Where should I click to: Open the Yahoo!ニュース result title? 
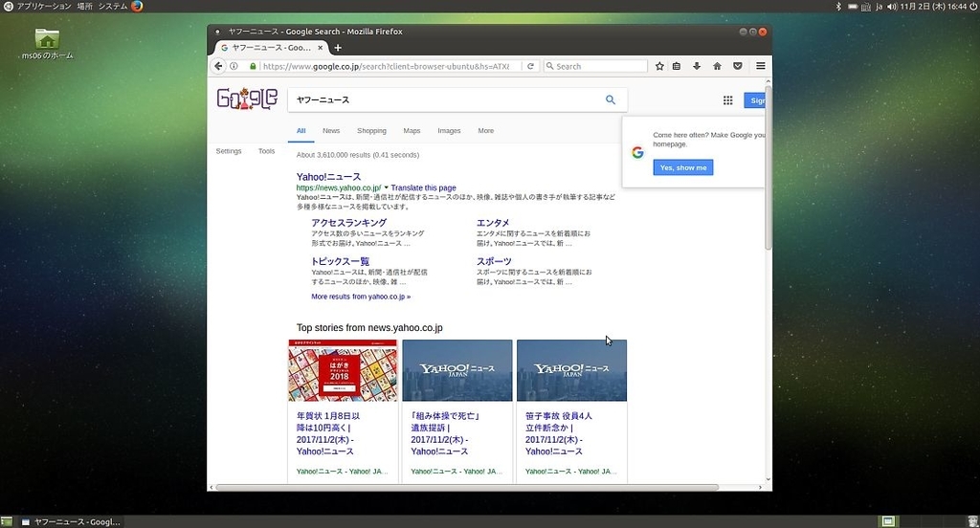328,177
